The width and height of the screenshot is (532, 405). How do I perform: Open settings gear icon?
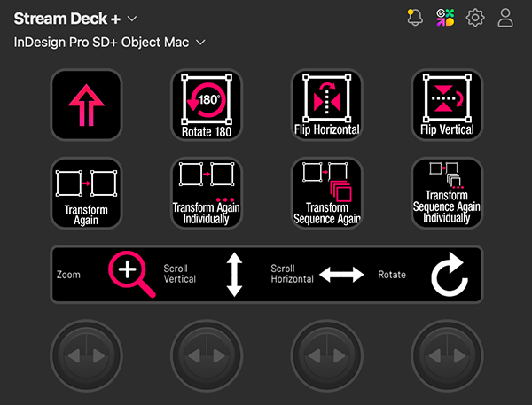click(x=475, y=18)
